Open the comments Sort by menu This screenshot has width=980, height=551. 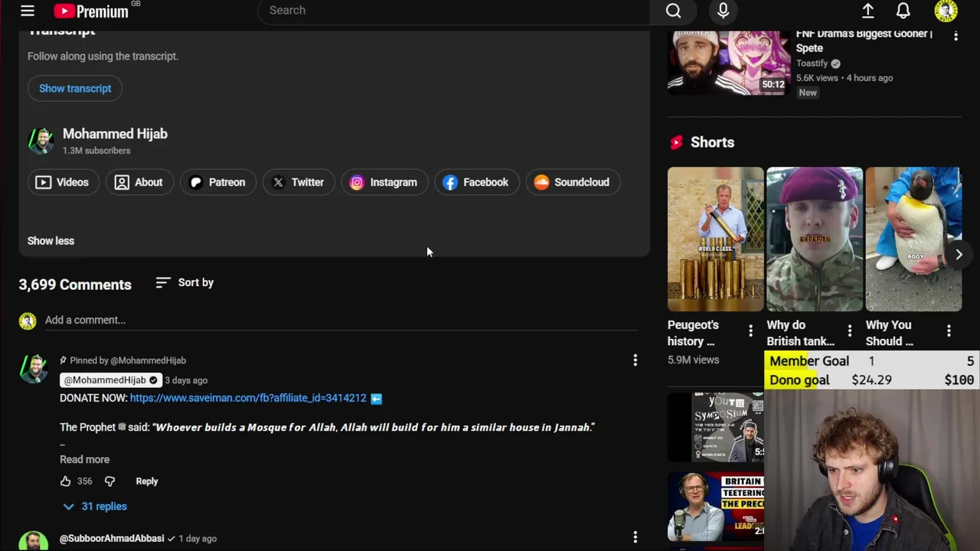point(185,282)
